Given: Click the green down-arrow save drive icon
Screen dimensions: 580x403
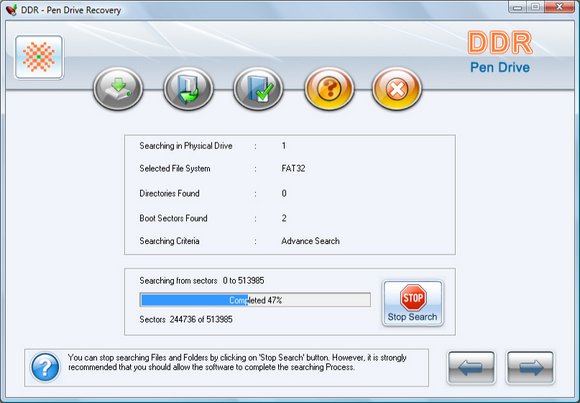Looking at the screenshot, I should pos(118,88).
